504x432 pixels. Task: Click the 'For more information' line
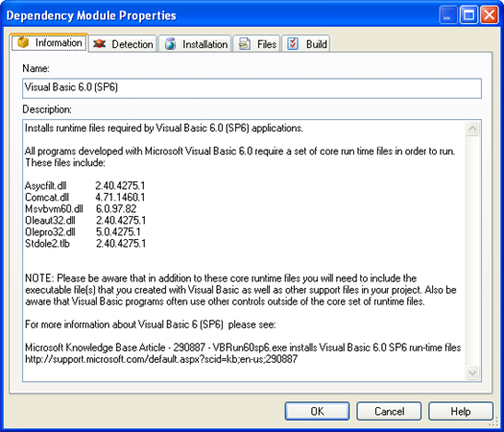[x=150, y=324]
